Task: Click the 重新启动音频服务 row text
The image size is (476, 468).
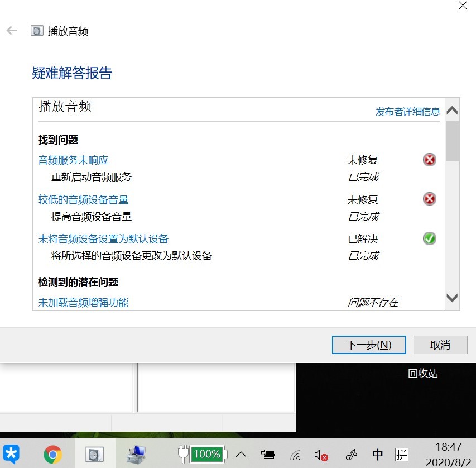Action: tap(92, 177)
